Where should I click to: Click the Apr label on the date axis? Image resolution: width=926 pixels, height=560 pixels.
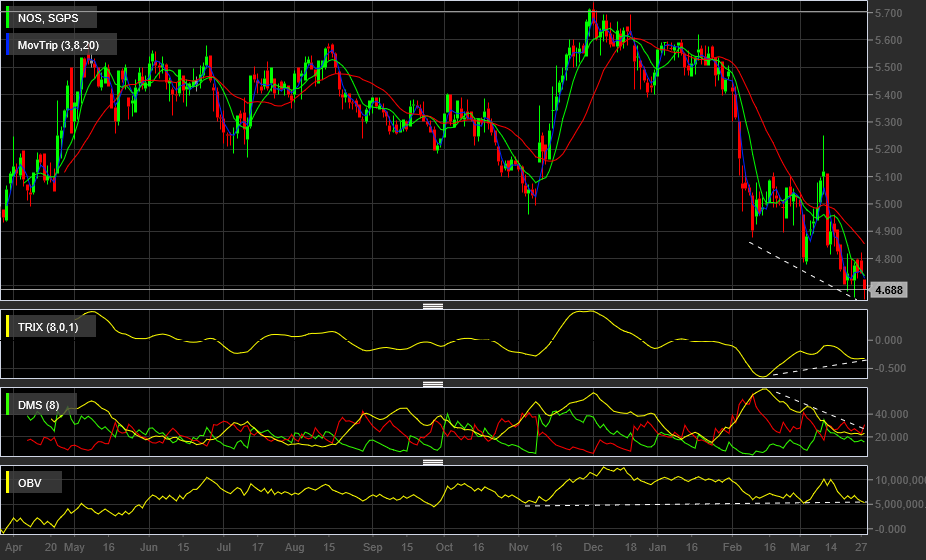coord(12,548)
